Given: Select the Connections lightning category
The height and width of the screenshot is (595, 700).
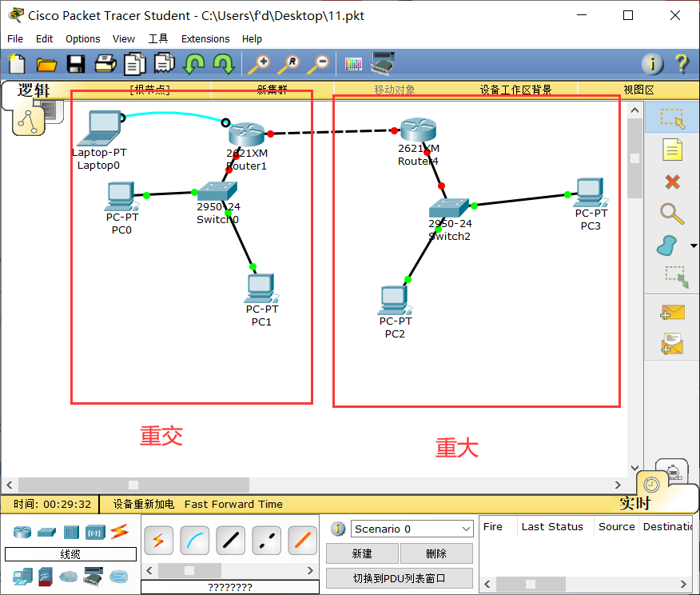Looking at the screenshot, I should pos(120,532).
